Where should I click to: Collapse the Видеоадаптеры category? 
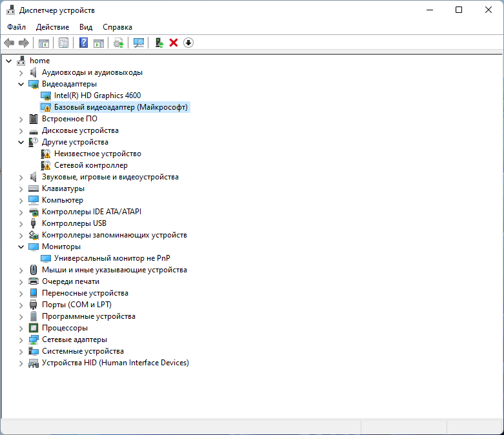(21, 85)
